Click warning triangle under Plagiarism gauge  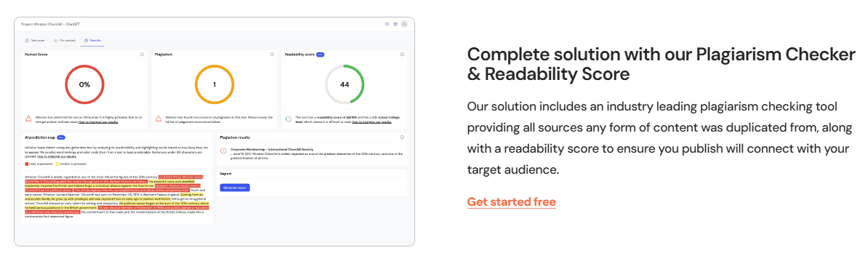158,119
